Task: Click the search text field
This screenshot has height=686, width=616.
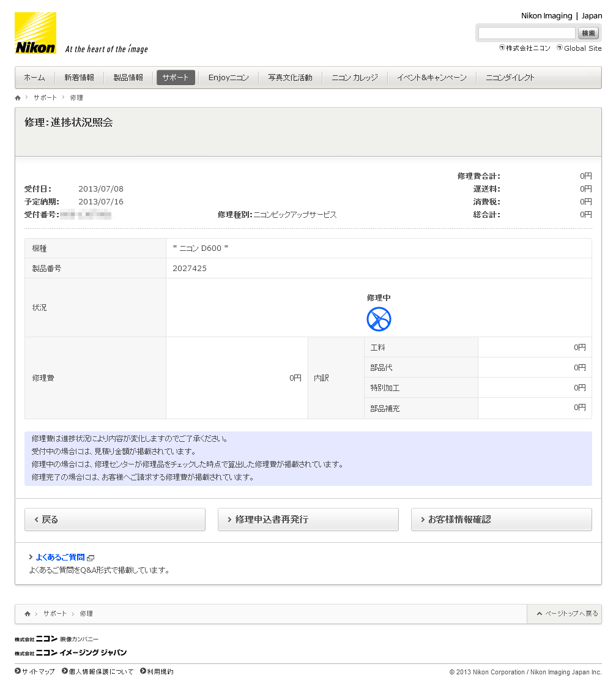Action: (x=526, y=33)
